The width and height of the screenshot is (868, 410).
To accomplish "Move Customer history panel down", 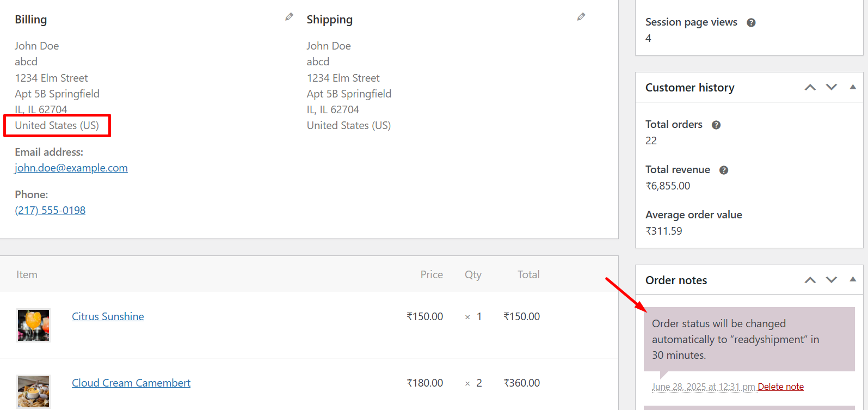I will [831, 87].
